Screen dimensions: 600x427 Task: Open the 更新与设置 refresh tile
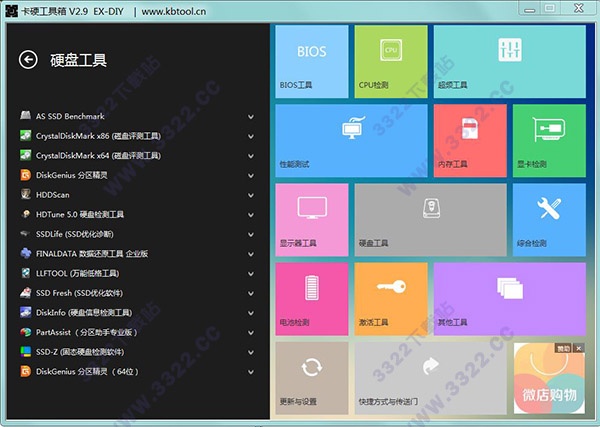(x=312, y=378)
